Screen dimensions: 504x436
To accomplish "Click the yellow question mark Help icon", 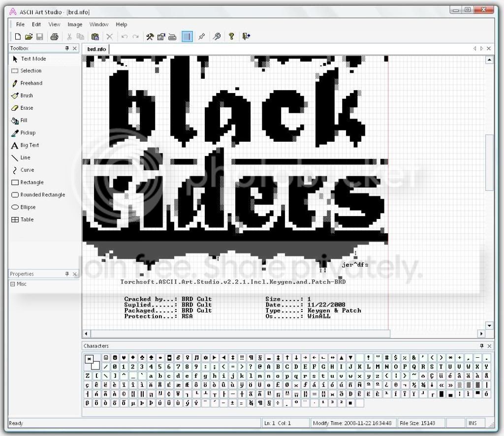I will pos(231,36).
